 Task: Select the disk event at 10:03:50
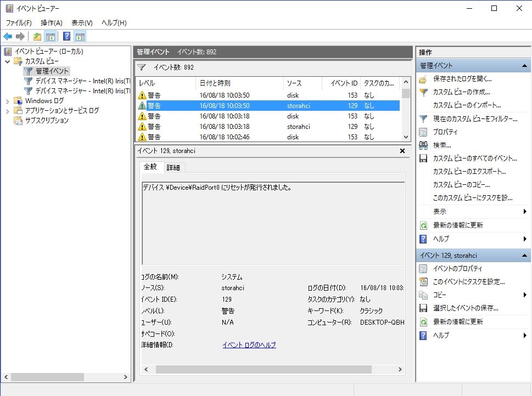click(x=268, y=95)
